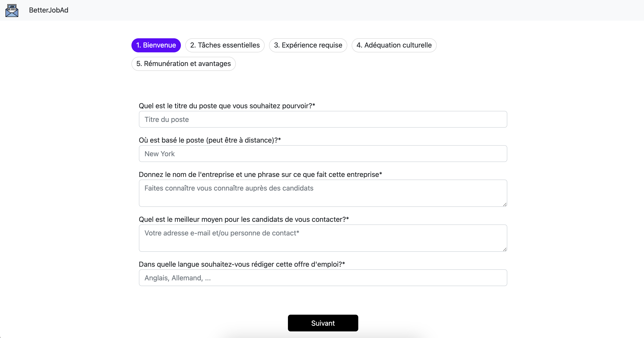Click the 'New York' location input field

coord(323,153)
